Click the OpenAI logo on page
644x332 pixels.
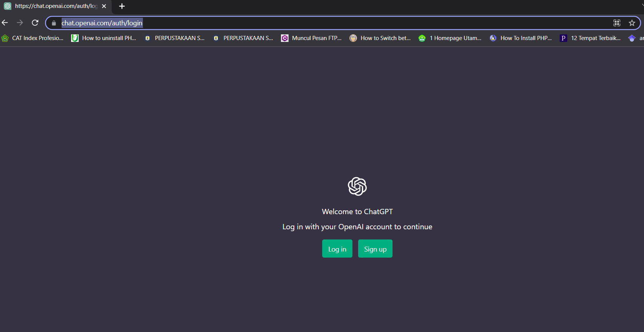point(357,186)
